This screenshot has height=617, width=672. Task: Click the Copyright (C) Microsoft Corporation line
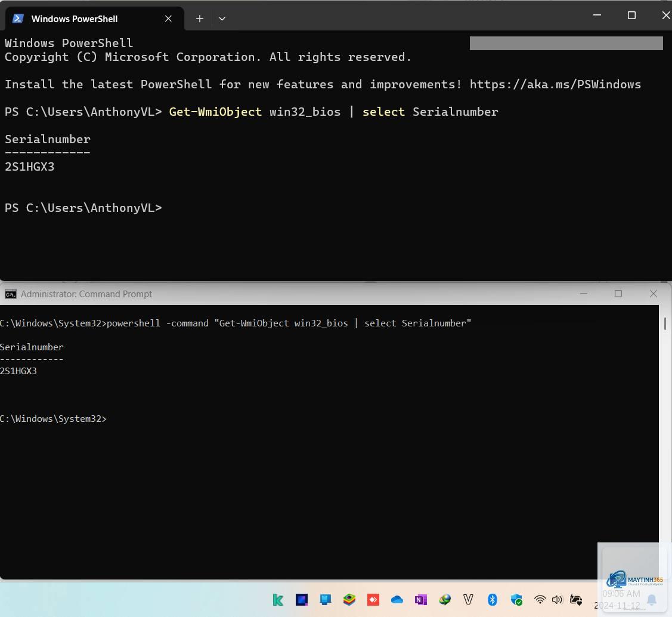208,57
